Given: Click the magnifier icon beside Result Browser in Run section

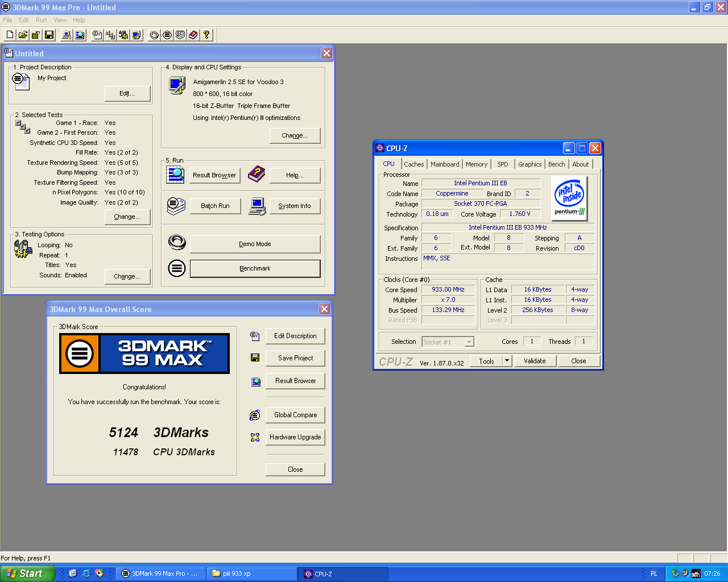Looking at the screenshot, I should coord(176,174).
